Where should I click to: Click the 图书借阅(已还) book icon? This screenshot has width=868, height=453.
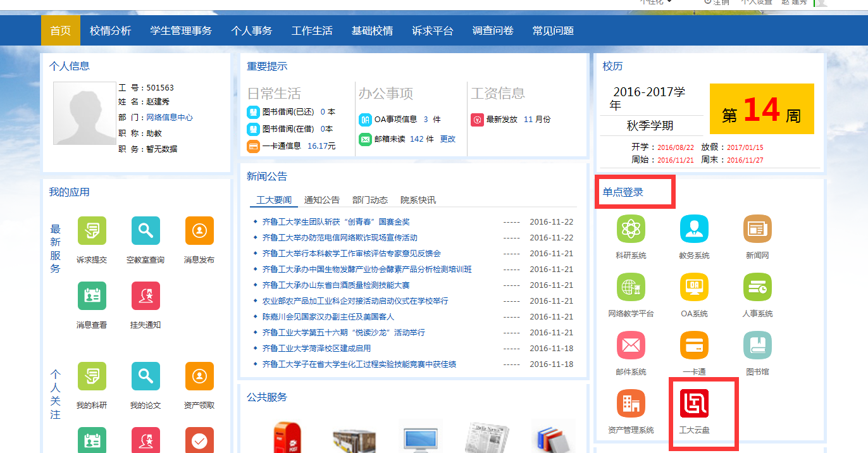pos(253,113)
